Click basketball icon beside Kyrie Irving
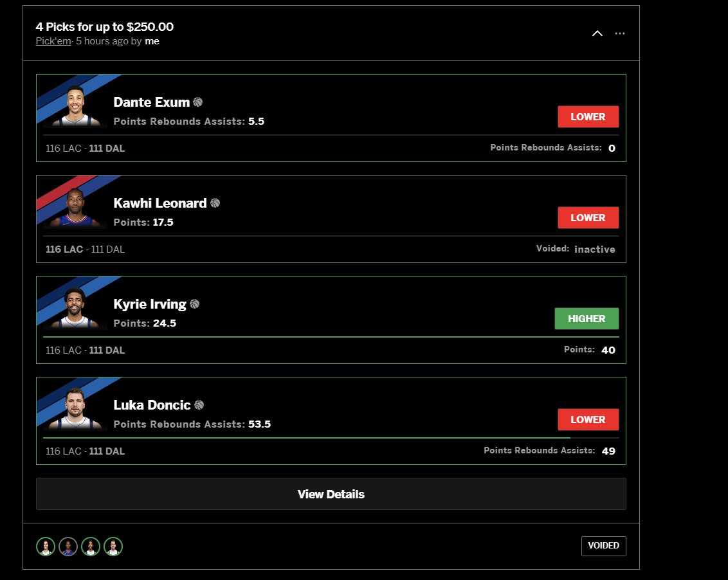The image size is (728, 580). coord(194,304)
